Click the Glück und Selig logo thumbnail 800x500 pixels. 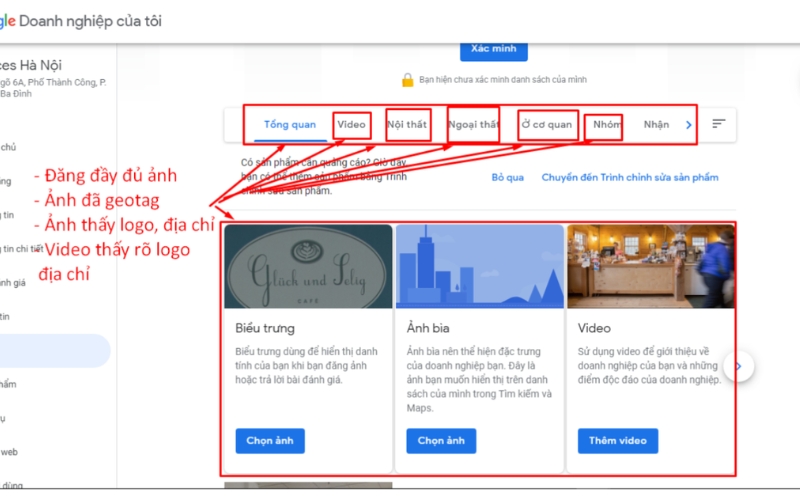click(308, 266)
